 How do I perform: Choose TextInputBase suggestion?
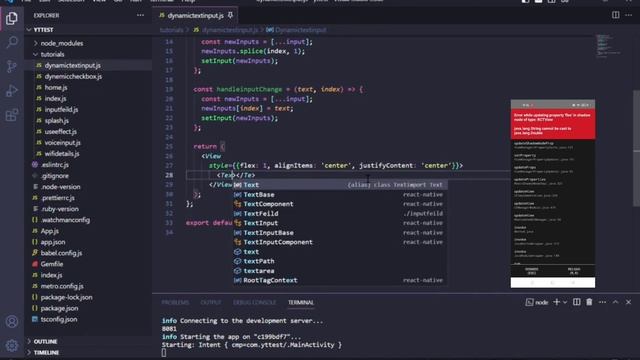(339, 233)
